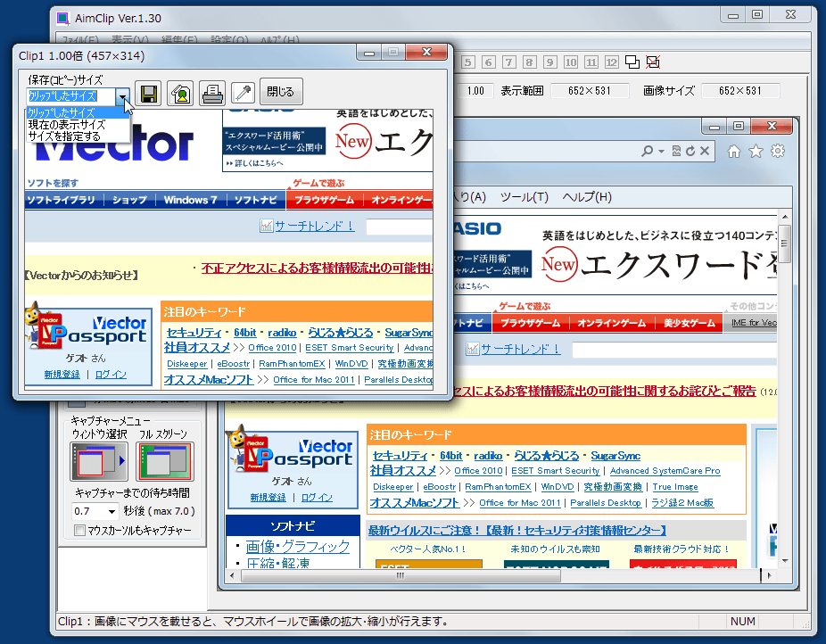This screenshot has width=826, height=644.
Task: Open the ログイン link in main window
Action: (x=318, y=498)
